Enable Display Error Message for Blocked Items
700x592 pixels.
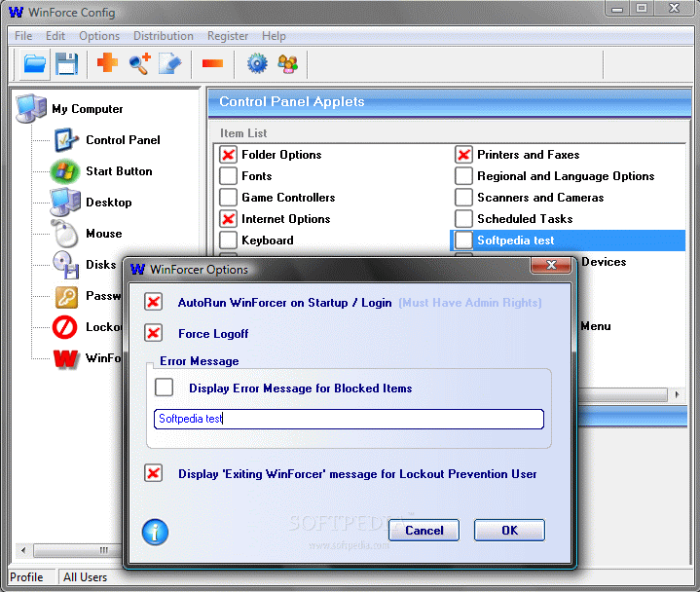coord(164,388)
